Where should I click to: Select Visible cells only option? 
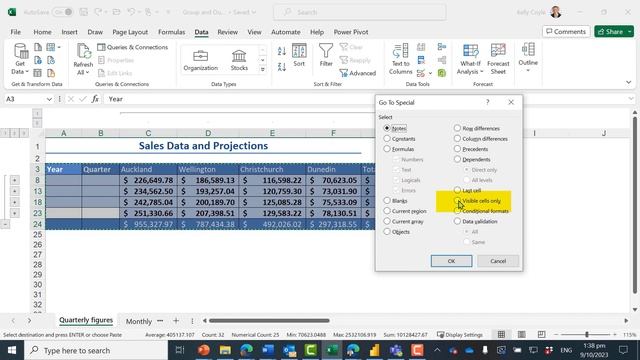tap(477, 201)
